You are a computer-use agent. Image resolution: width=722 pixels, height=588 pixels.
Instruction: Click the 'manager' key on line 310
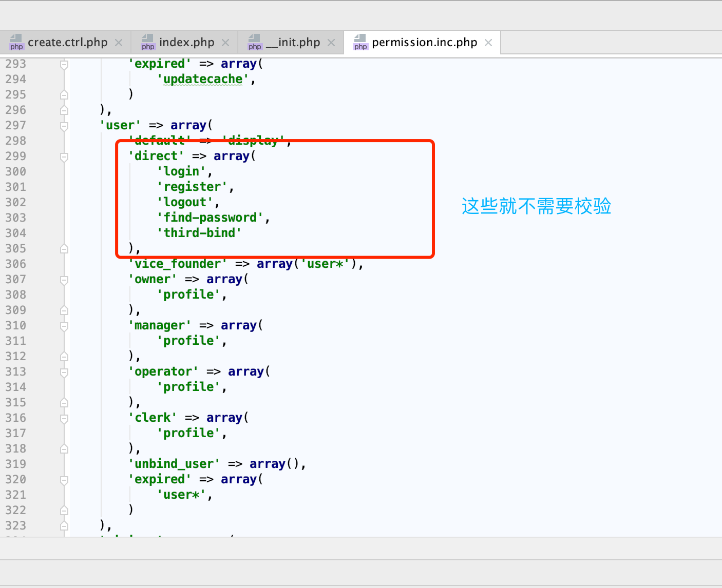tap(160, 325)
